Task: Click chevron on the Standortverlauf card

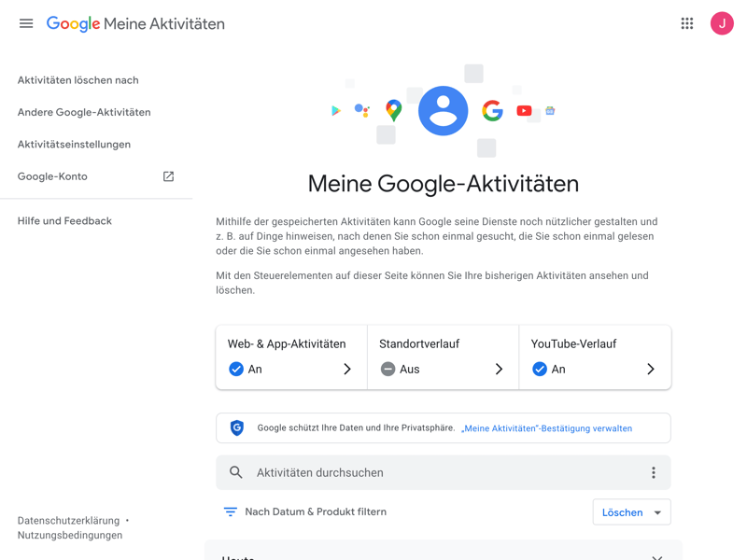Action: (x=499, y=370)
